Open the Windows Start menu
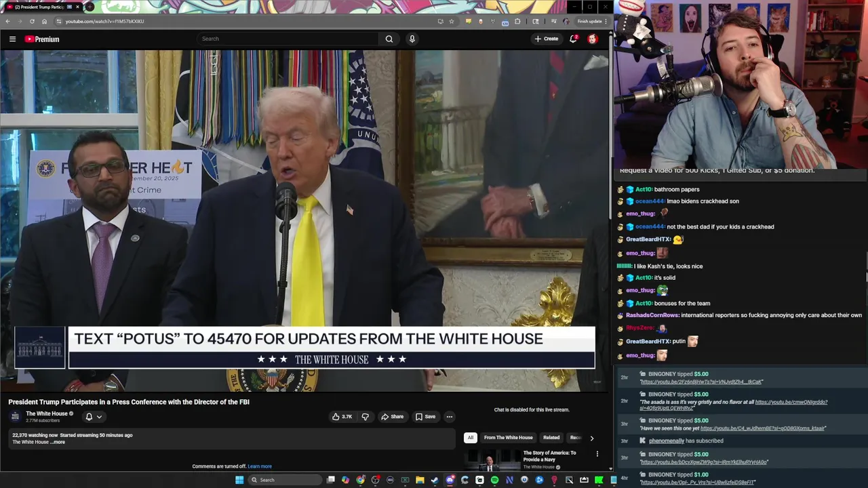 coord(239,480)
